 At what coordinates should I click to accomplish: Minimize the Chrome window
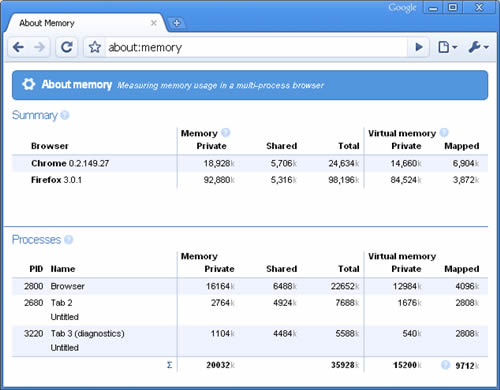tap(433, 8)
